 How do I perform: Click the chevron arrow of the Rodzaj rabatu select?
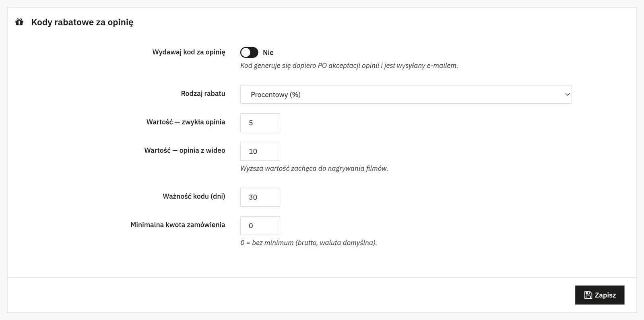coord(568,94)
